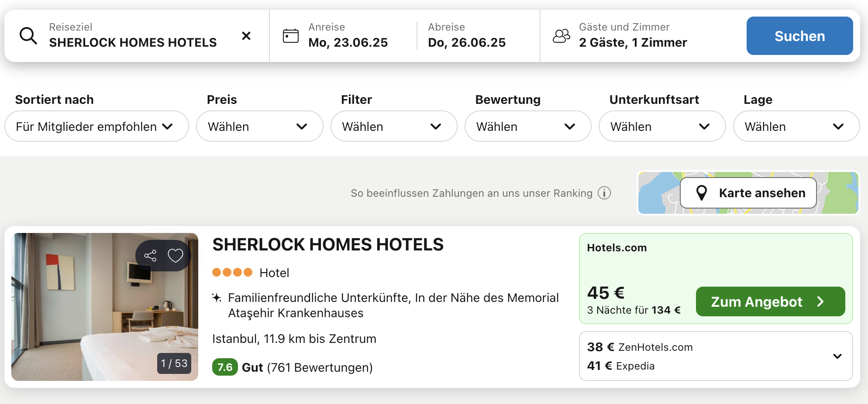Click the 3 Nächte für 134 € text
This screenshot has height=404, width=868.
click(x=634, y=310)
